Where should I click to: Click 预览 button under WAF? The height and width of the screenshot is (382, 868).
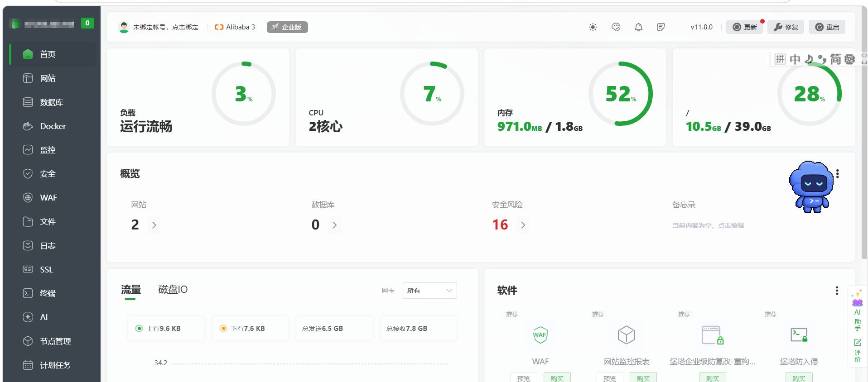pyautogui.click(x=524, y=378)
